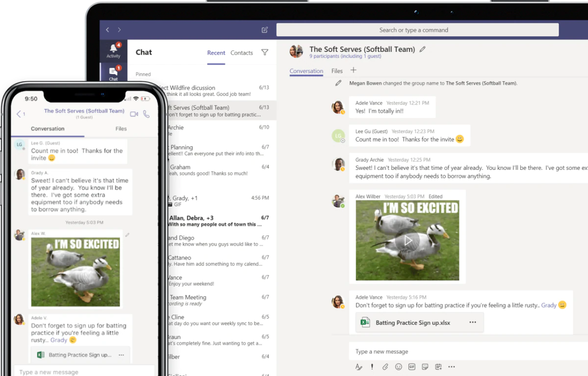
Task: Insert a GIF using the GIF button
Action: 412,367
